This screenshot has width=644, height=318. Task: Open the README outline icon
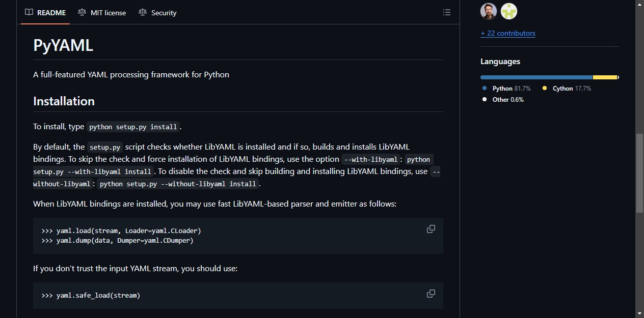coord(447,13)
